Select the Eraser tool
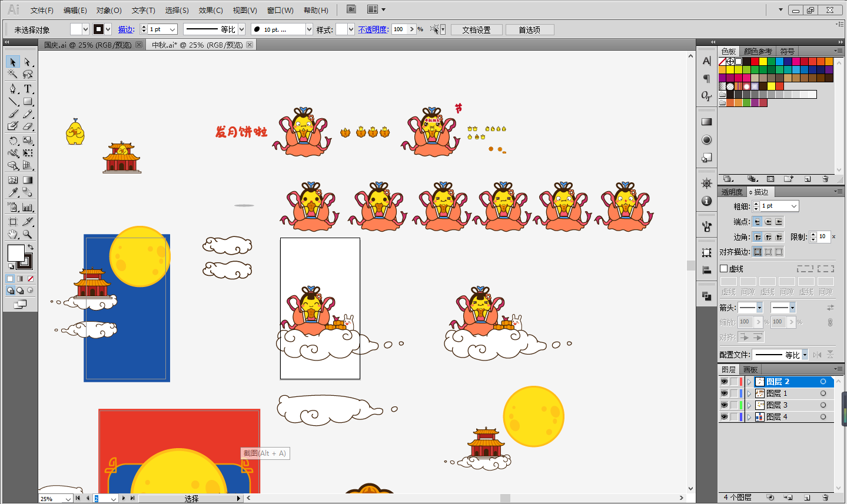The image size is (847, 504). point(28,126)
